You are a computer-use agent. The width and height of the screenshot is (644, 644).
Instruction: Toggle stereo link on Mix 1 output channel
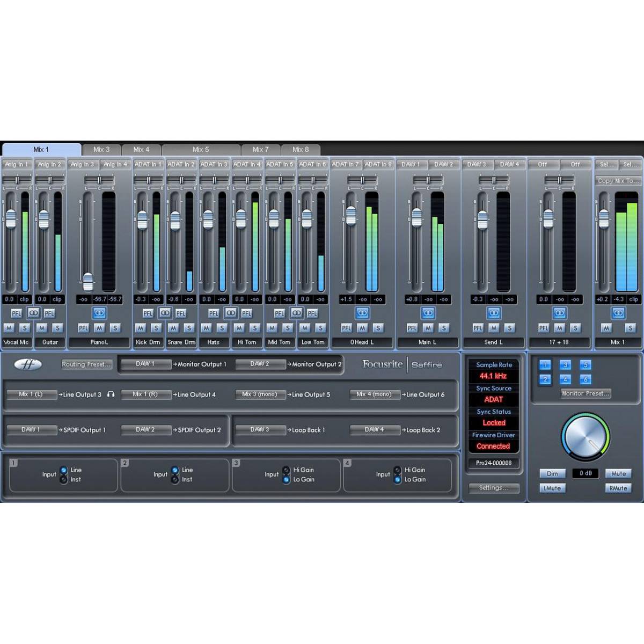[x=618, y=312]
